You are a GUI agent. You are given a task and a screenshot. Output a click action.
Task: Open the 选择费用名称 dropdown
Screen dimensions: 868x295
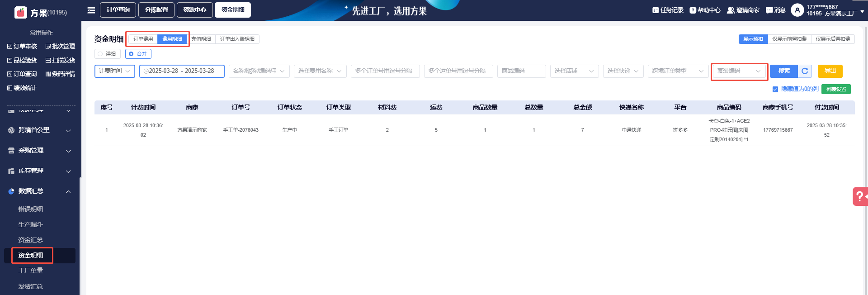[320, 71]
